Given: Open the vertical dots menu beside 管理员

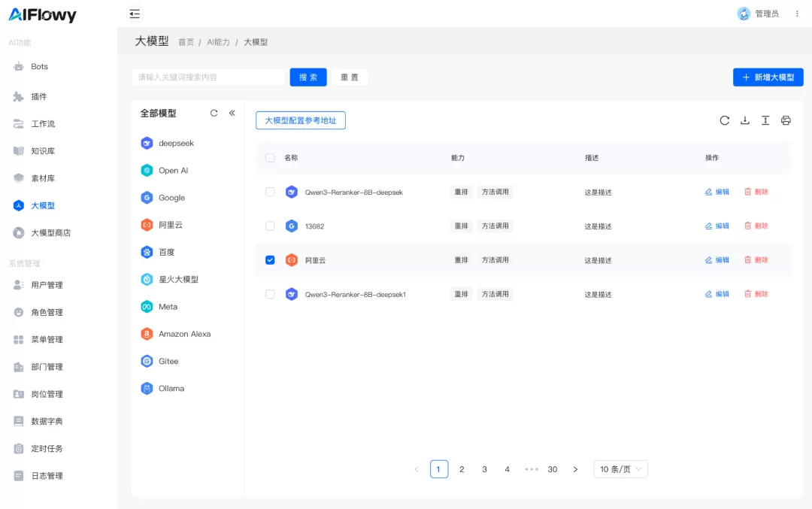Looking at the screenshot, I should pos(797,14).
